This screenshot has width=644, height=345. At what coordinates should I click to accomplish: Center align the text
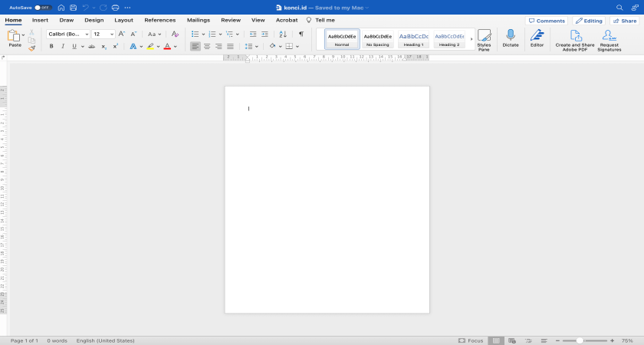pyautogui.click(x=207, y=46)
